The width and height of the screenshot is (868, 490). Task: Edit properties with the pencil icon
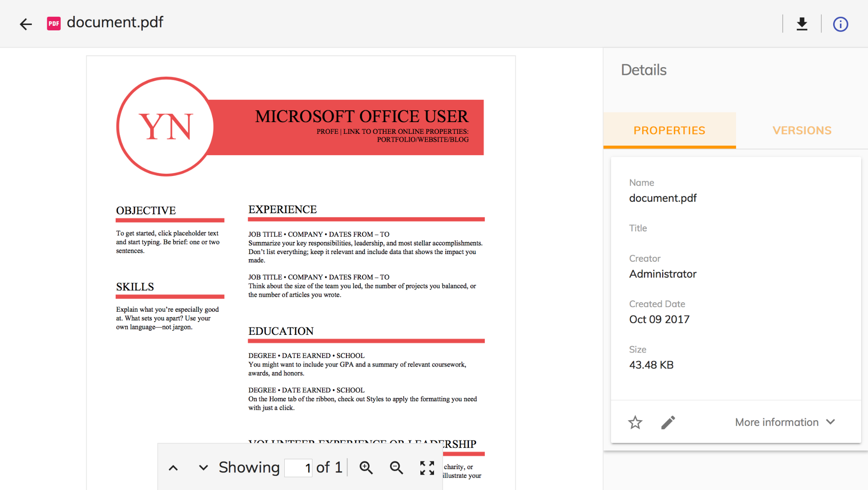point(668,422)
